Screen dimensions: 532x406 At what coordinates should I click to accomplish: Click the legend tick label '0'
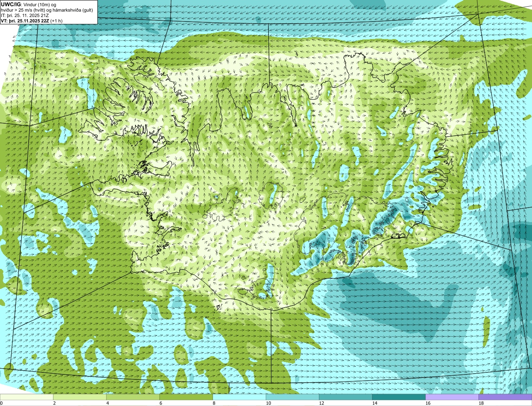click(1, 403)
